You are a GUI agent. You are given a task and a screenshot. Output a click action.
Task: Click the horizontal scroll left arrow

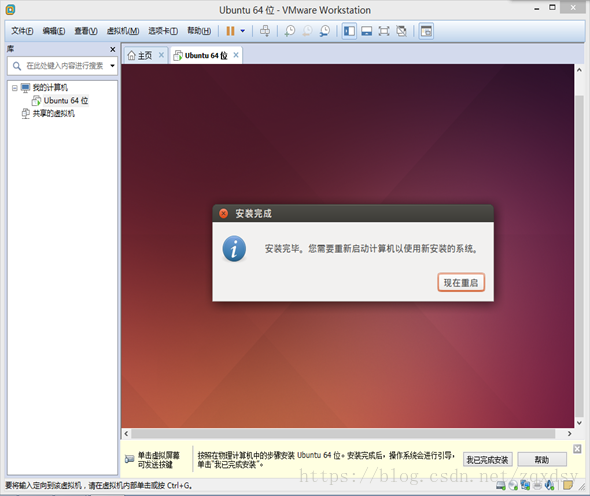point(126,434)
